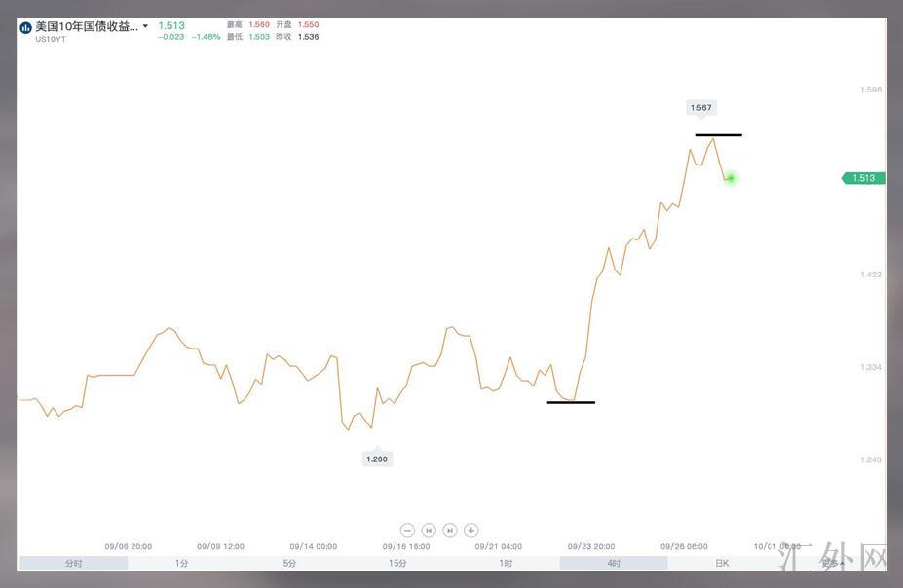Open the 更多 timeframe dropdown
Image resolution: width=903 pixels, height=588 pixels.
[830, 563]
